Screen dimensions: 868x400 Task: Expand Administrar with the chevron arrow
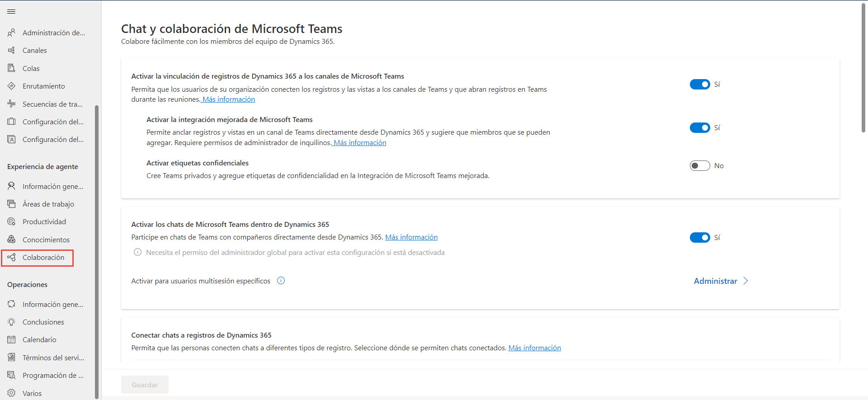[745, 281]
